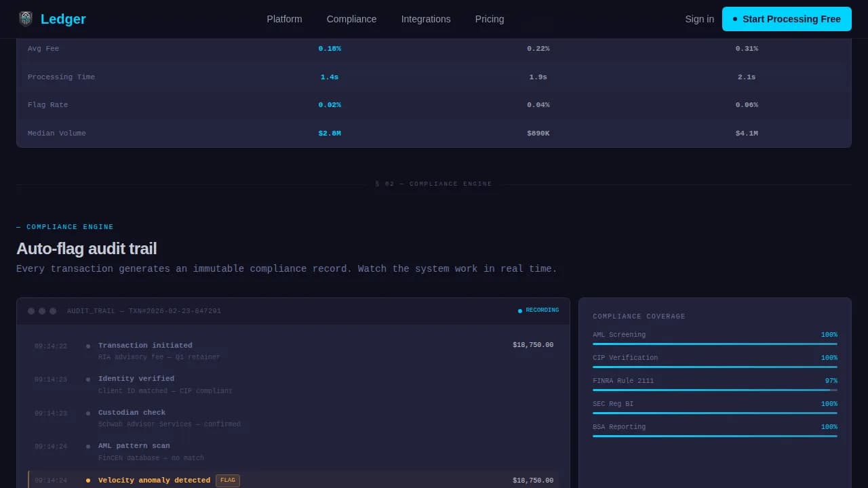Click the Processing Time value 2.1s
Screen dimensions: 868x488
pos(747,77)
